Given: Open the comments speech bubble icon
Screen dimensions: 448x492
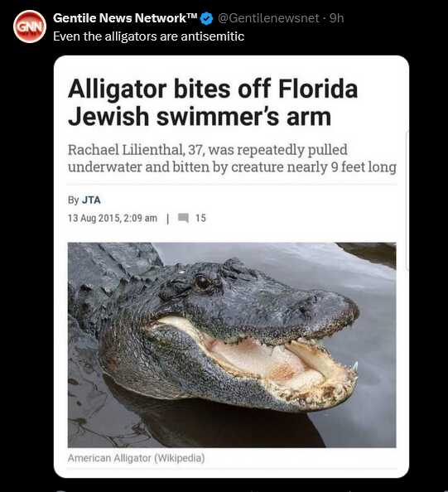Looking at the screenshot, I should (x=183, y=218).
